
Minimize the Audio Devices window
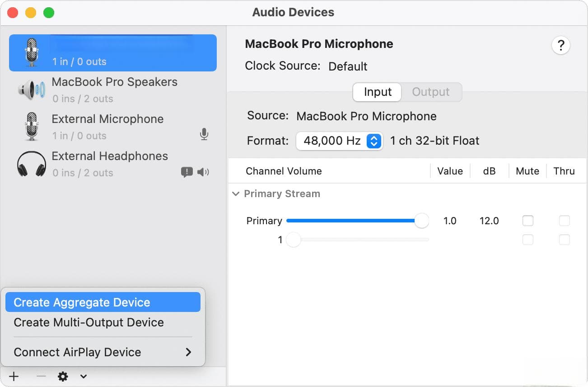click(31, 13)
